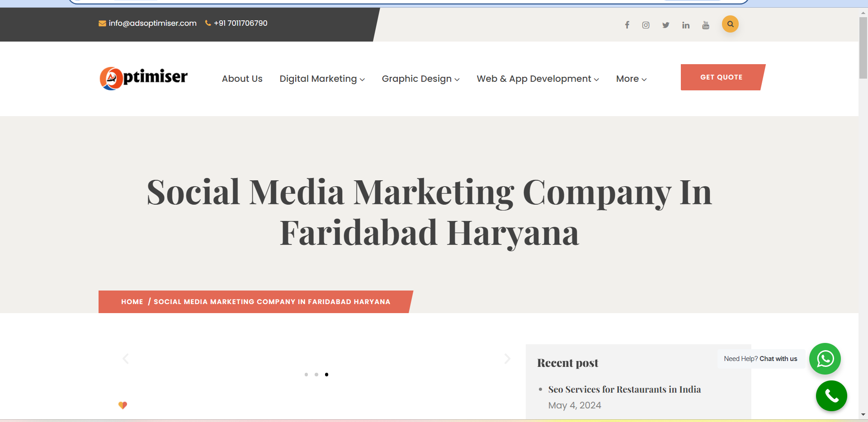The width and height of the screenshot is (868, 422).
Task: Open the Twitter social icon
Action: 666,25
